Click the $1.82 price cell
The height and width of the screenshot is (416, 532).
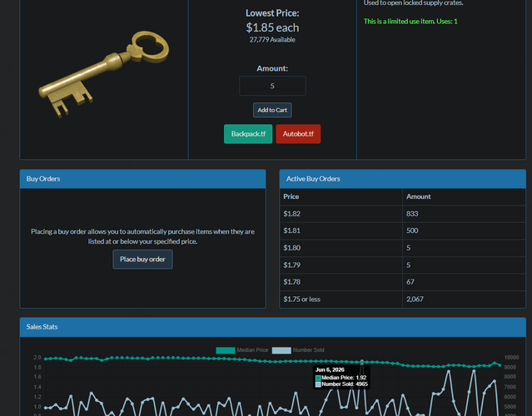(x=341, y=214)
